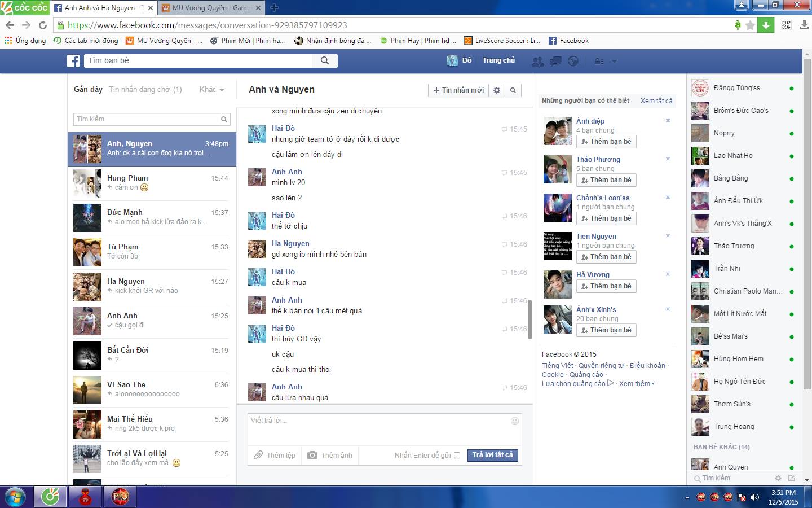Screen dimensions: 812x508
Task: Switch to the Tin nhắn đang chờ tab
Action: pyautogui.click(x=145, y=90)
